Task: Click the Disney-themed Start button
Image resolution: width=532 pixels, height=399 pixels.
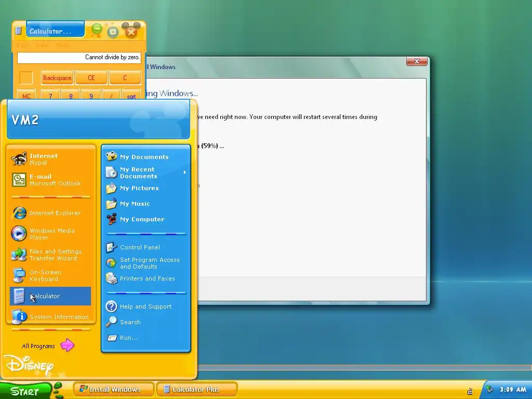Action: tap(26, 391)
